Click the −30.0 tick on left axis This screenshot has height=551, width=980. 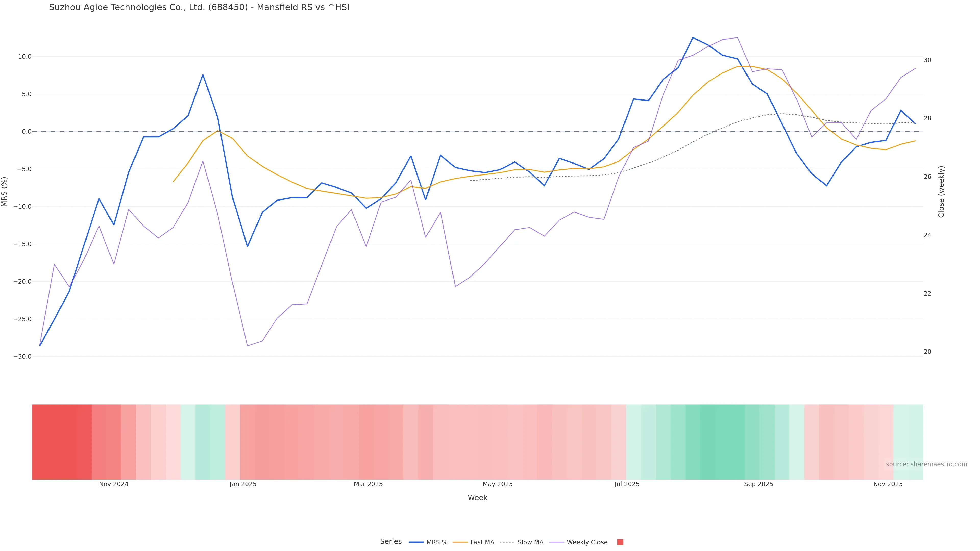pyautogui.click(x=22, y=357)
